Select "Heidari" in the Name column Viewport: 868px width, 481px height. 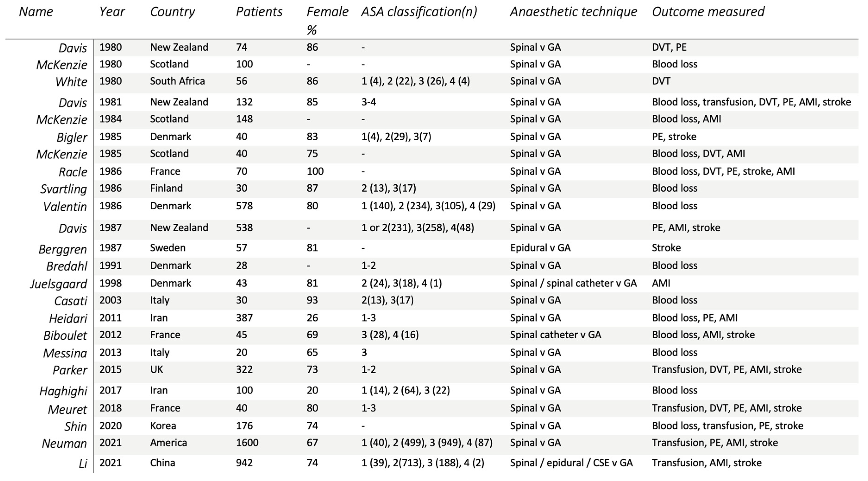click(68, 318)
